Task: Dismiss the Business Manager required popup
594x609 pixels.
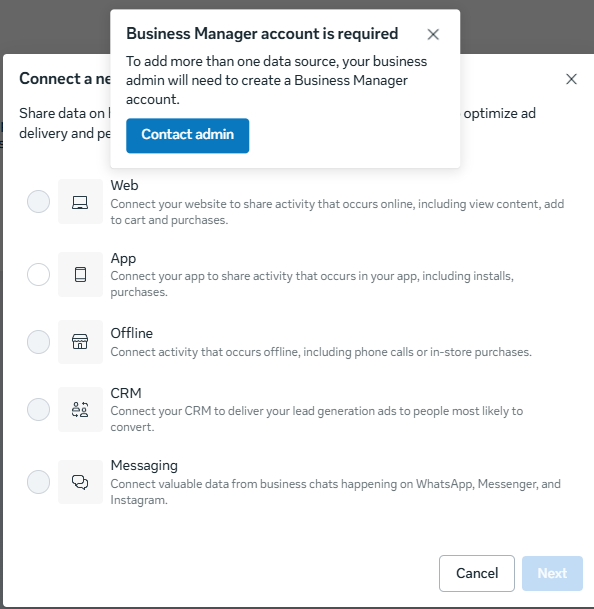Action: 433,35
